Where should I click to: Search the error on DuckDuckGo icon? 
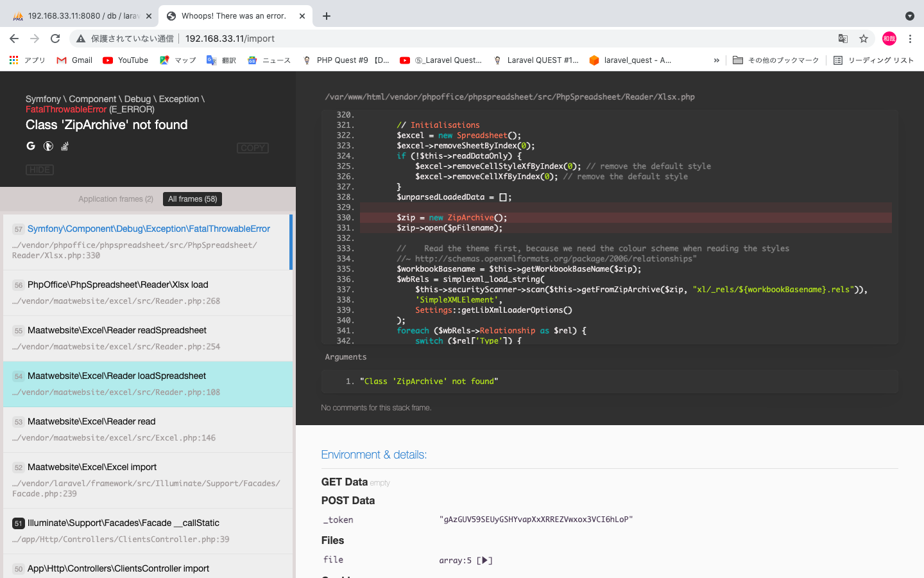[x=48, y=146]
